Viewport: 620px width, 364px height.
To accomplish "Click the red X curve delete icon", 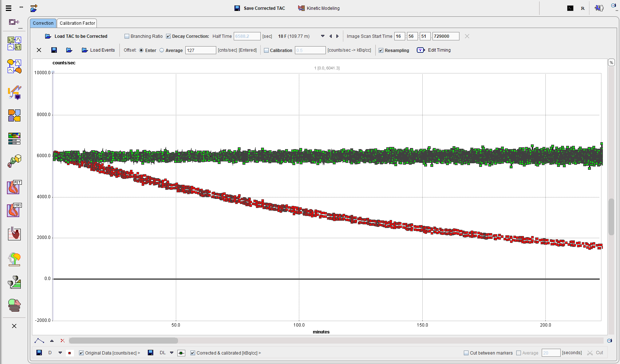I will click(63, 341).
